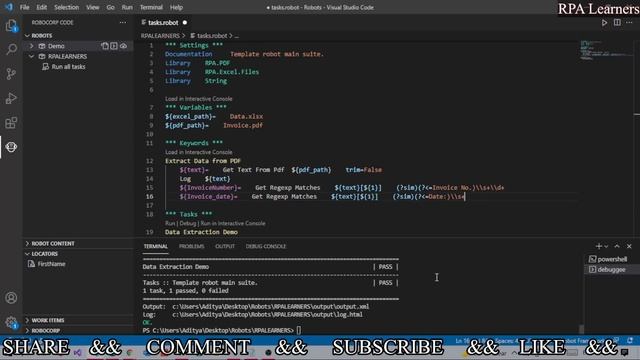The image size is (640, 360).
Task: Click the Run editor play icon
Action: tap(604, 23)
